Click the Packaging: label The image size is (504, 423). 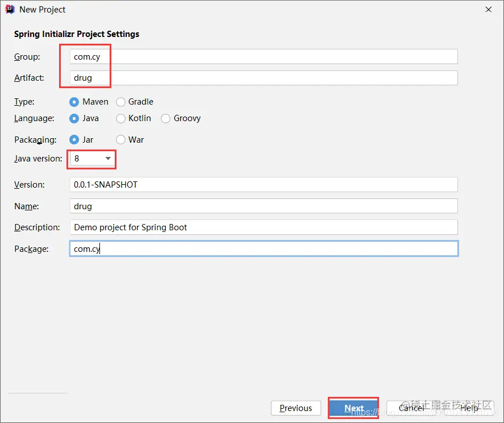35,140
